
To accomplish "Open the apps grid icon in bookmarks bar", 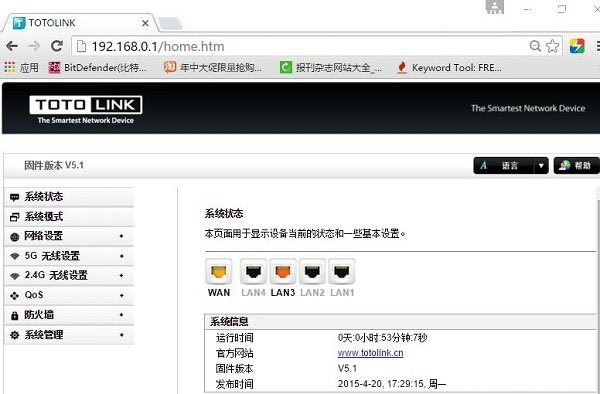I will [10, 67].
